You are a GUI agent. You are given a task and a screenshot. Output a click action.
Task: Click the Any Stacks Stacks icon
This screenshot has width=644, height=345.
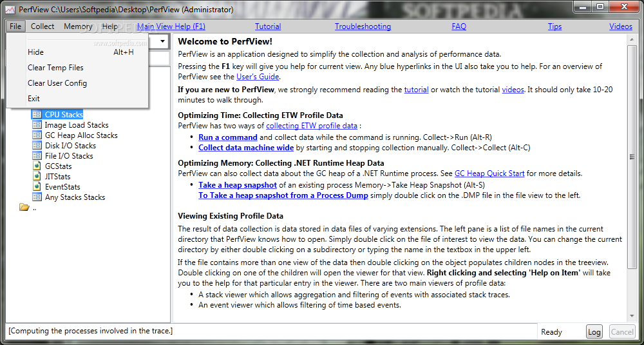coord(37,197)
